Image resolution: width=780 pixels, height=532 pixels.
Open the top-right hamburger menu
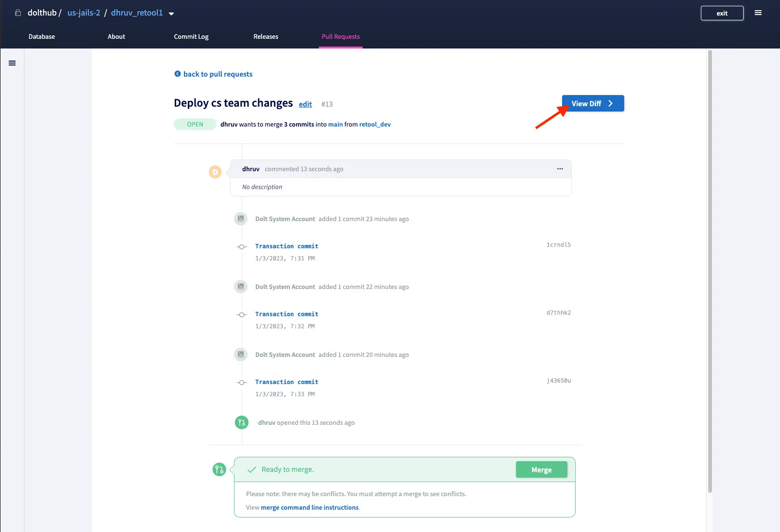[758, 13]
